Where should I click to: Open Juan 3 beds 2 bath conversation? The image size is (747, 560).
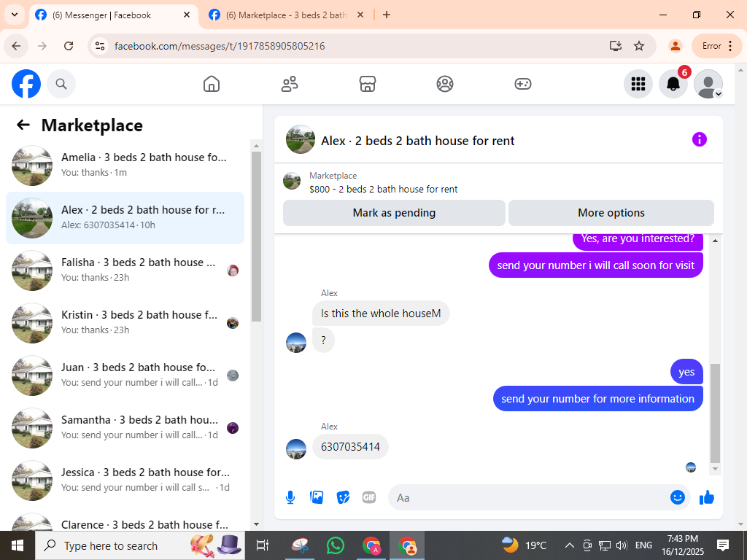125,376
